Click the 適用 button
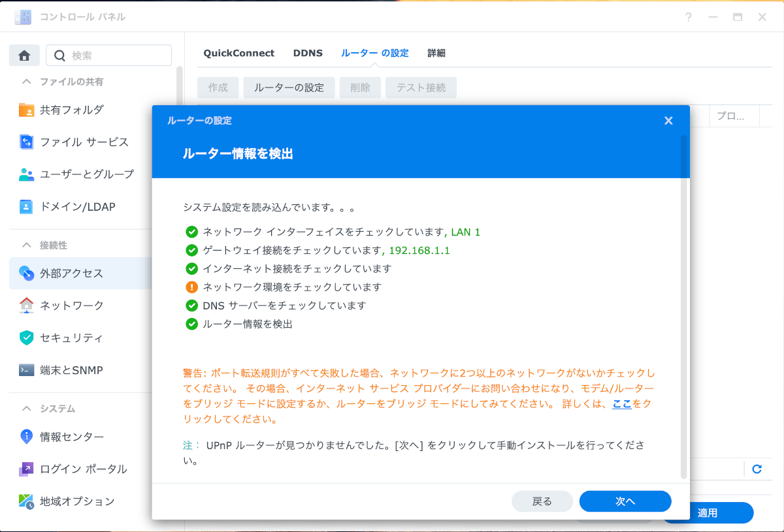784x532 pixels. pos(708,513)
